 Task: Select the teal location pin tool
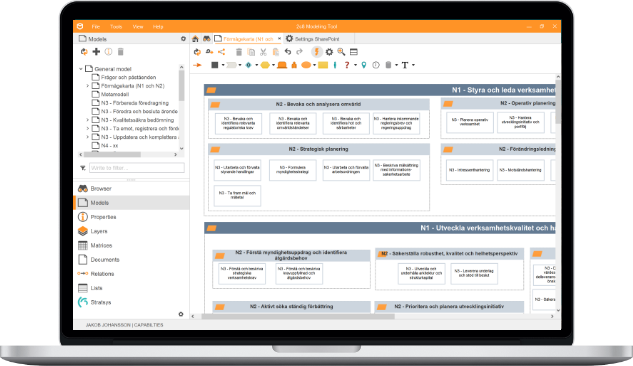364,65
